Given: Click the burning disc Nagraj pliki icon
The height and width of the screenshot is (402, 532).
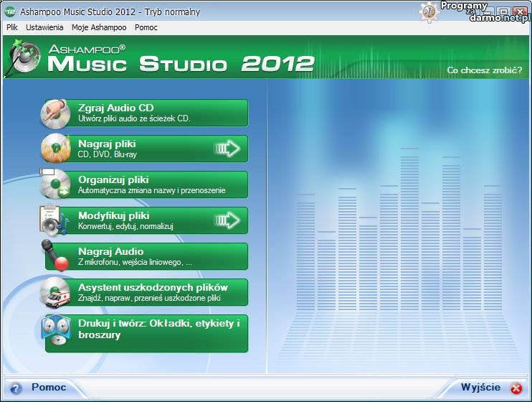Looking at the screenshot, I should 55,148.
